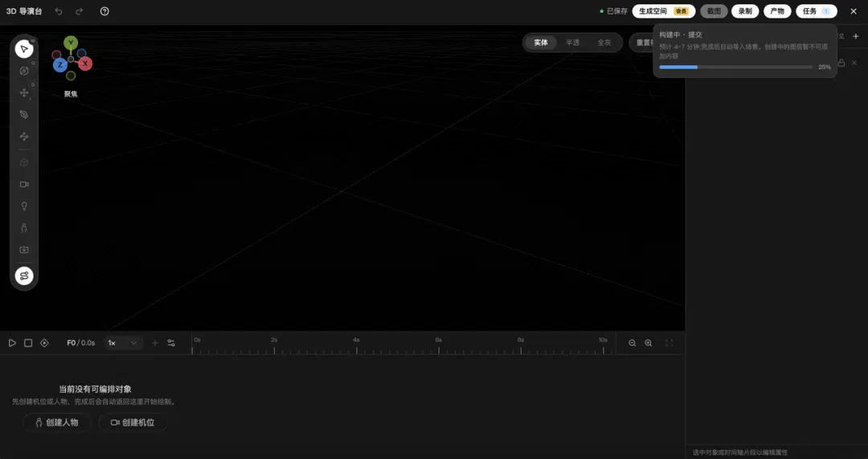Open the 1x playback speed dropdown
The width and height of the screenshot is (868, 459).
pos(123,343)
